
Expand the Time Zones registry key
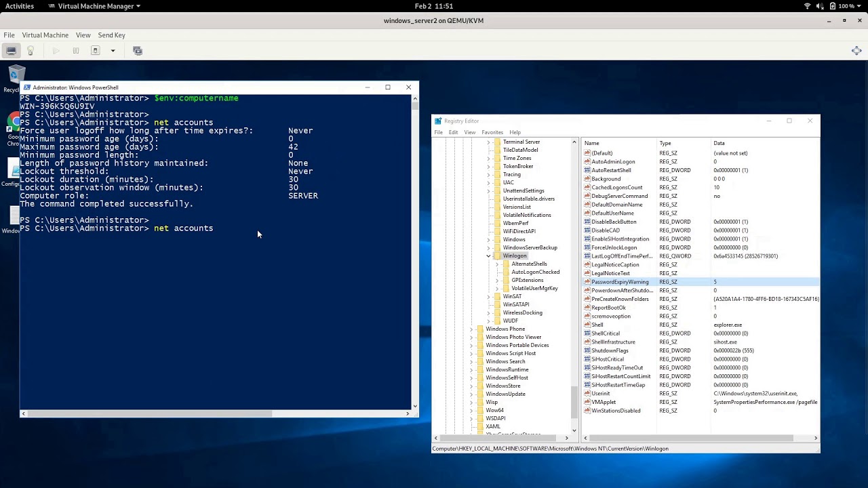pos(488,158)
